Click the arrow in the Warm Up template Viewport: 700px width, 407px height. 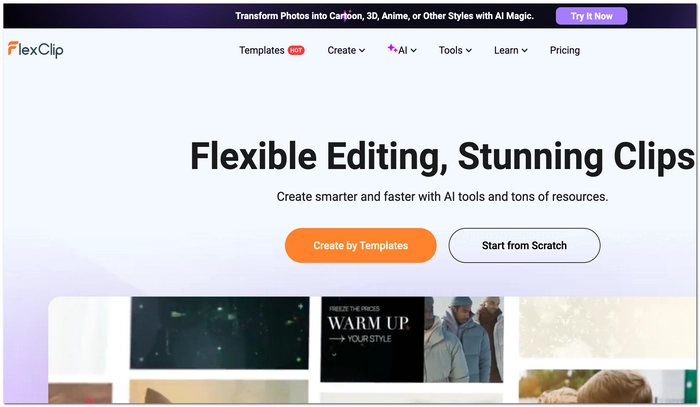point(337,339)
